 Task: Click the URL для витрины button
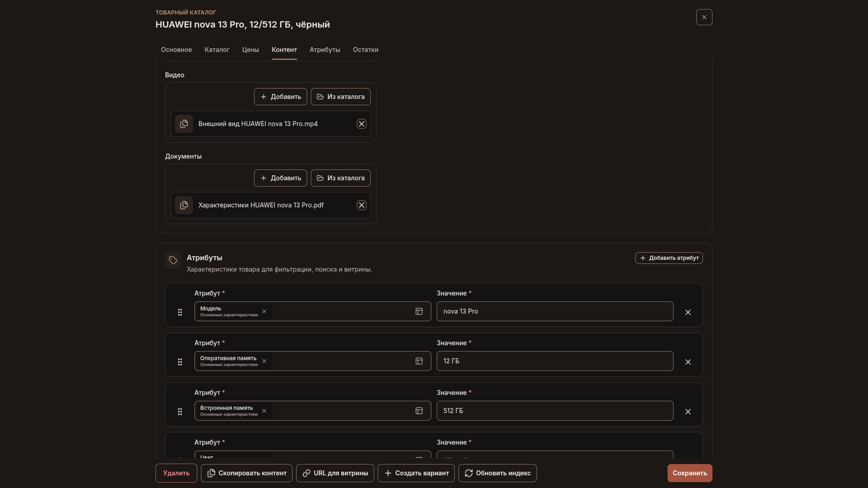click(x=335, y=473)
